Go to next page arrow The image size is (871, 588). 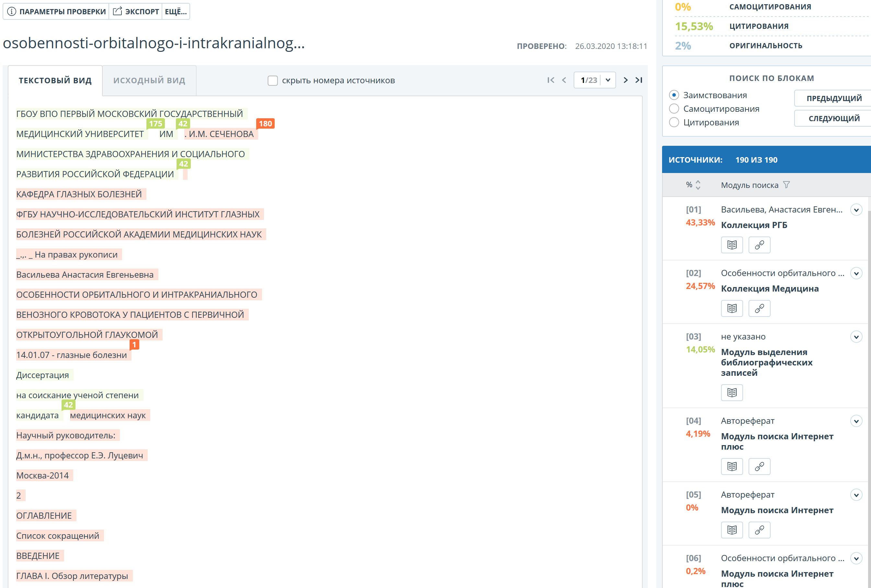[625, 80]
